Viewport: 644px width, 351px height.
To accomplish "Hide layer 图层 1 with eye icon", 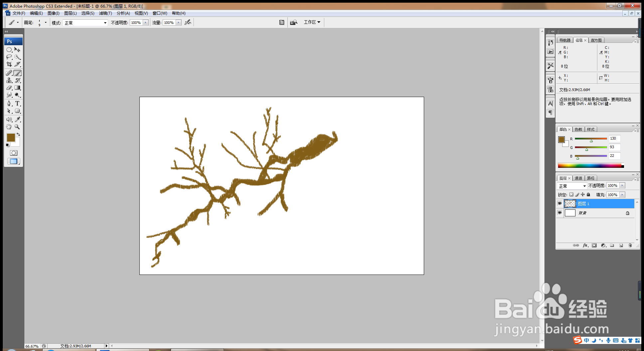I will click(560, 203).
